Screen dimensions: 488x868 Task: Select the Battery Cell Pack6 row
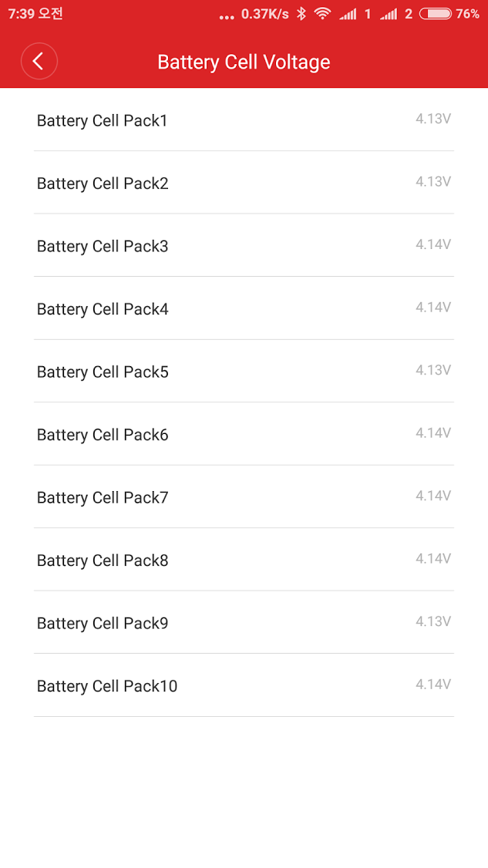[x=244, y=434]
